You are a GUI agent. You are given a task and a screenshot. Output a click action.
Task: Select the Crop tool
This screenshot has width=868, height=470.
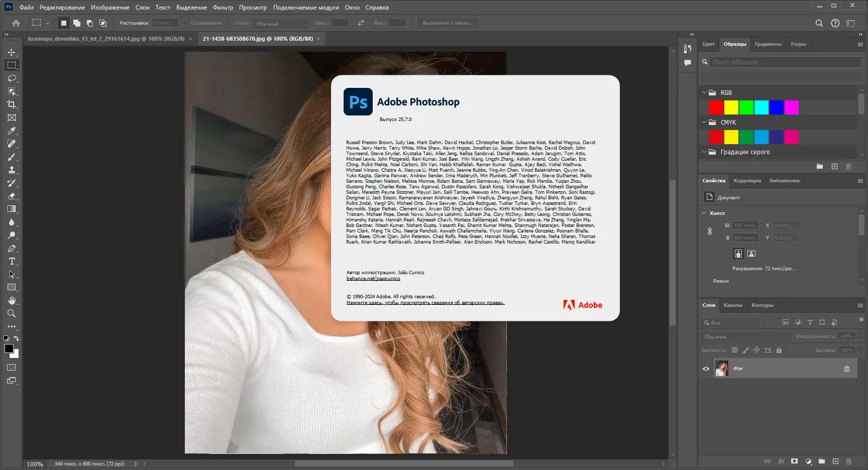click(x=12, y=104)
